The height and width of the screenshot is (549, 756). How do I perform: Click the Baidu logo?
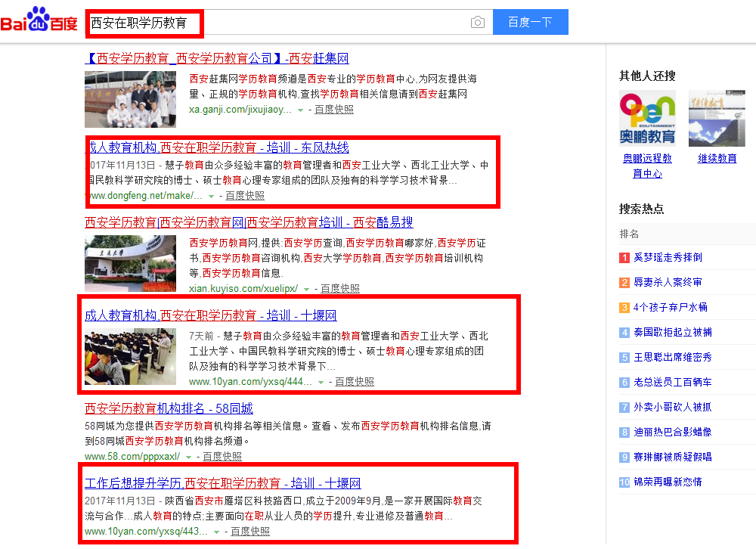[x=39, y=20]
